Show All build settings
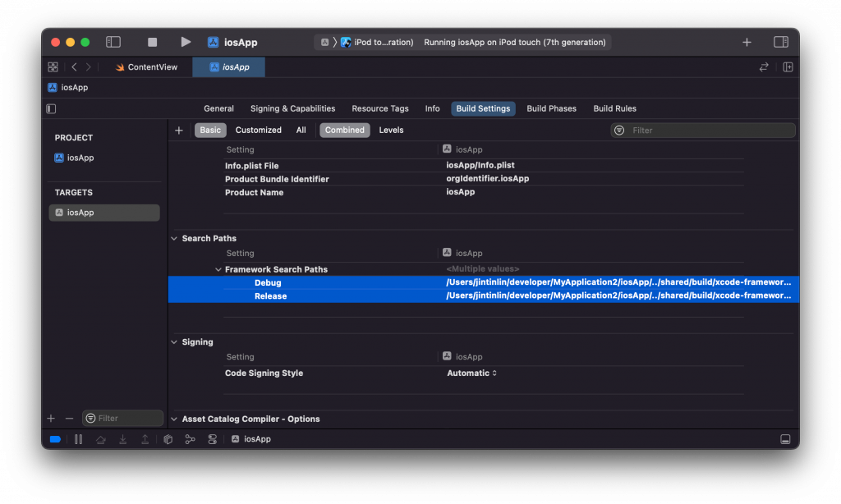This screenshot has height=504, width=841. click(301, 131)
